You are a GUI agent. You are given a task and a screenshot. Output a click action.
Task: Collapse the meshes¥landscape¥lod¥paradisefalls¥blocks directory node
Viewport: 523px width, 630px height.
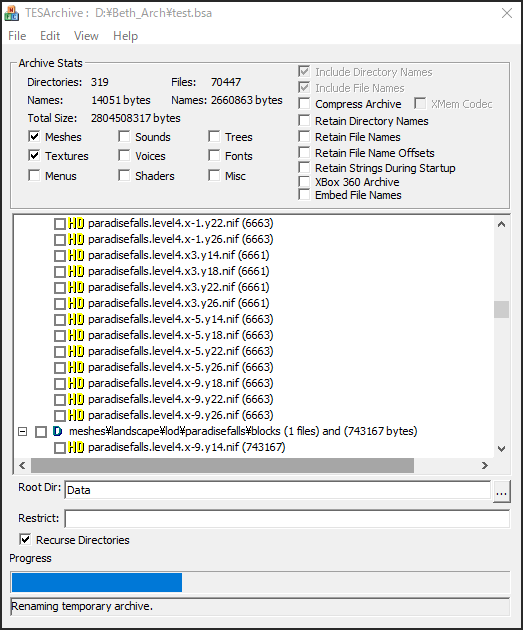pos(22,432)
